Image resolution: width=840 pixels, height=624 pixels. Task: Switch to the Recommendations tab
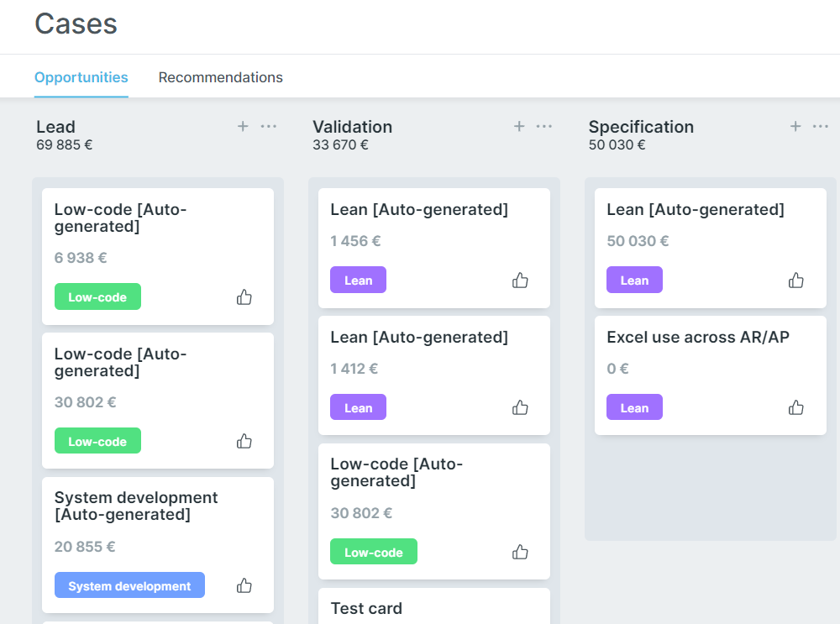(220, 77)
